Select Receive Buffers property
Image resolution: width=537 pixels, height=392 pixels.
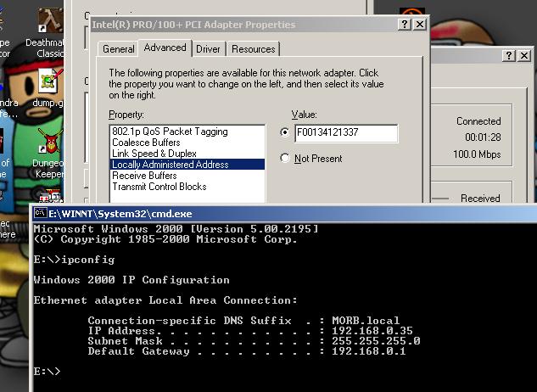point(187,176)
